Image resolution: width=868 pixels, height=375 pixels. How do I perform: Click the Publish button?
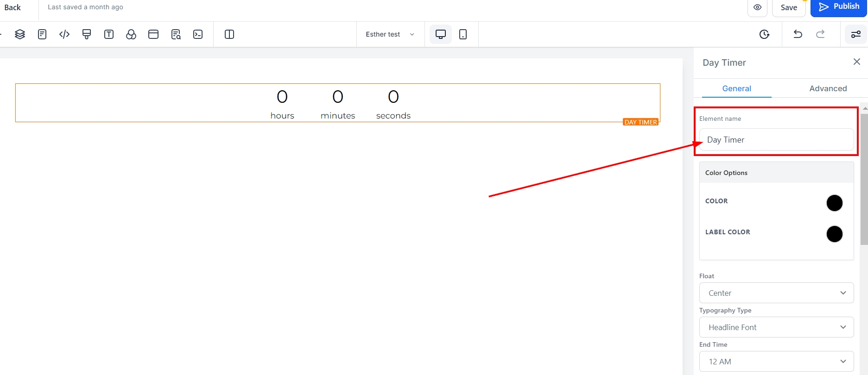838,7
